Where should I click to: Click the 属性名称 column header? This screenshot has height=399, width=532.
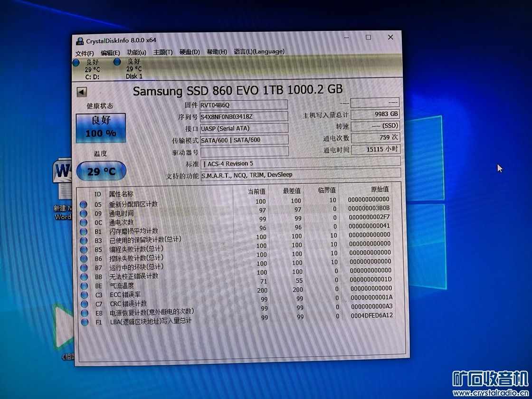point(121,194)
